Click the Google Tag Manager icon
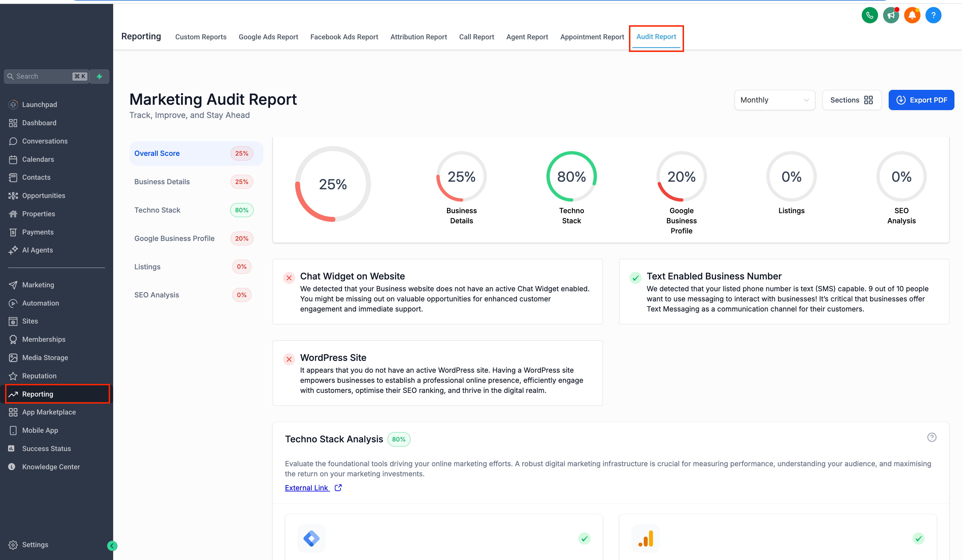 tap(311, 539)
